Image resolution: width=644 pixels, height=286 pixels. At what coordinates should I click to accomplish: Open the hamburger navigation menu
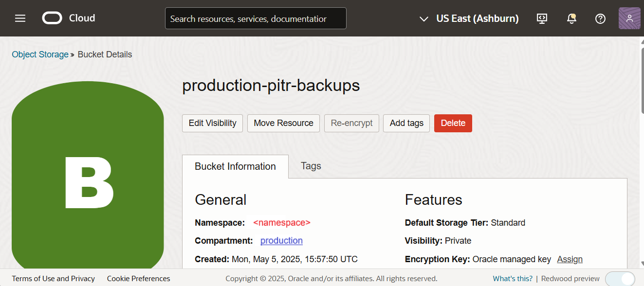coord(20,18)
